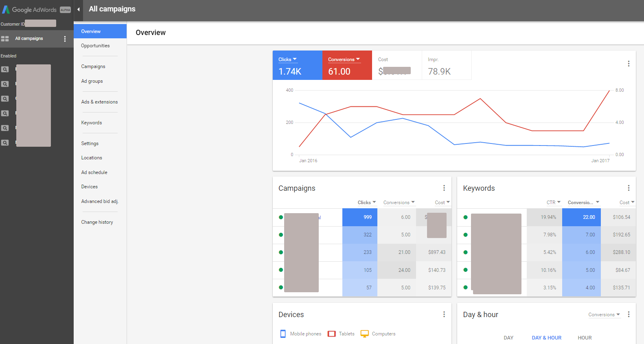Click the 10.16% CTR cell

click(544, 270)
